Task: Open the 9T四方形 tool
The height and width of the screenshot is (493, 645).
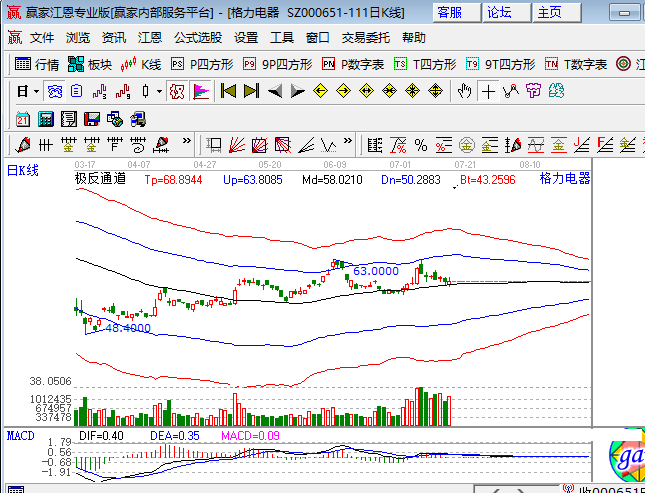Action: pyautogui.click(x=501, y=64)
